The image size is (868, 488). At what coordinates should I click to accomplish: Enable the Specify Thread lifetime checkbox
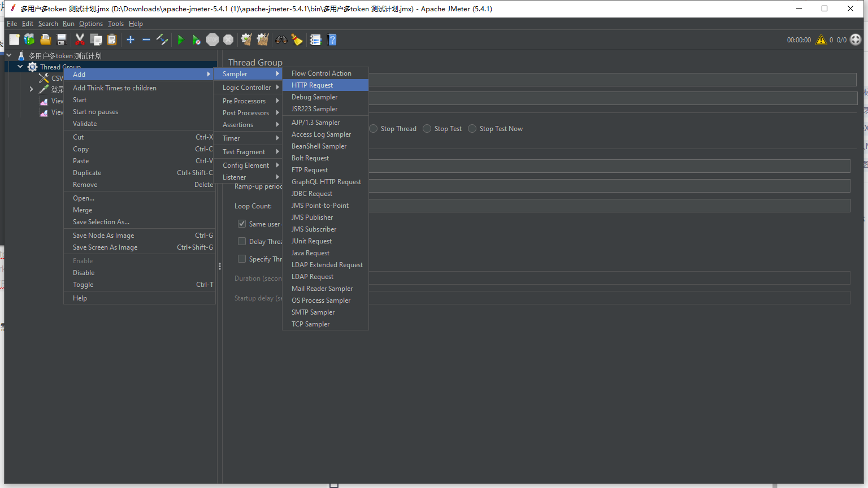pos(242,259)
